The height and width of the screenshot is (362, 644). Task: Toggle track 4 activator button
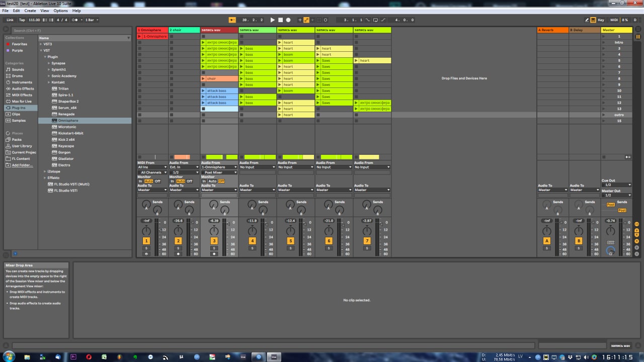(253, 241)
